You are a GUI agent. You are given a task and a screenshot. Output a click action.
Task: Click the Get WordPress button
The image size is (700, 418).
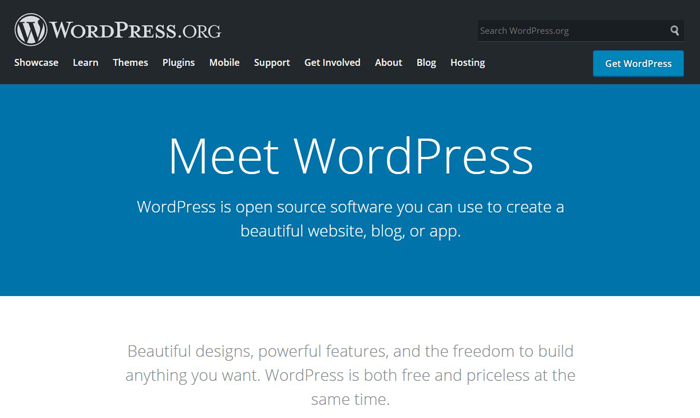tap(638, 63)
